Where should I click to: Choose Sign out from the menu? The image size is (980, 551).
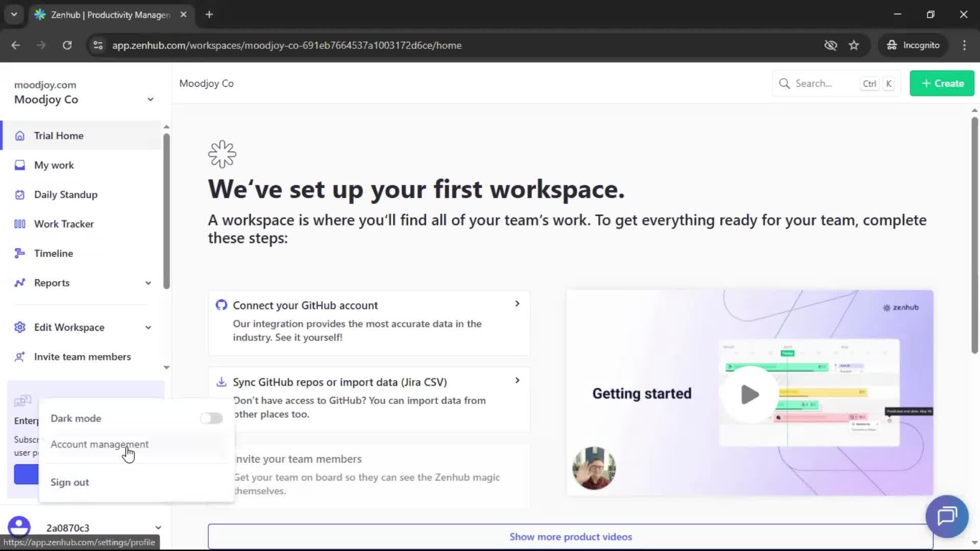pyautogui.click(x=69, y=482)
